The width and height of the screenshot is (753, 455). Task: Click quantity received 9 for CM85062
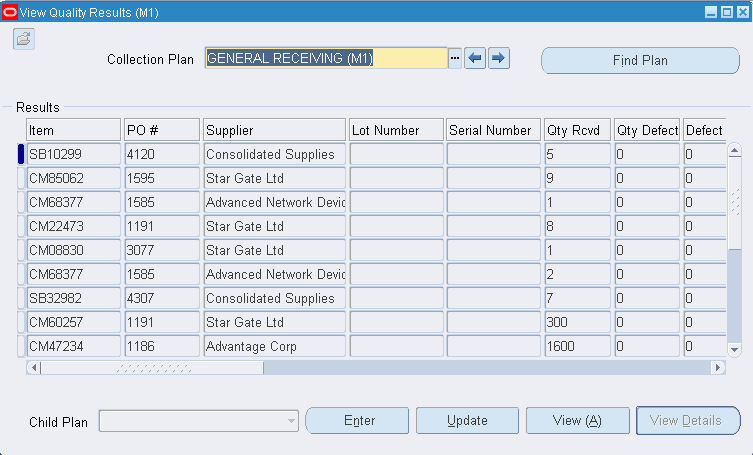tap(577, 178)
